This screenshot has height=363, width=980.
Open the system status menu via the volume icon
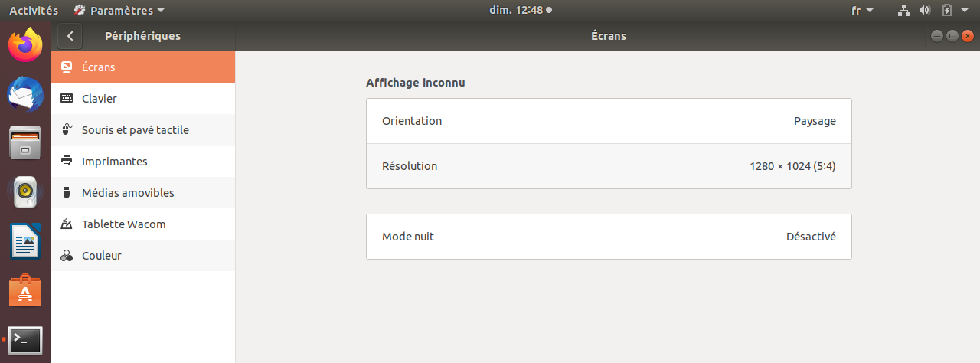point(924,11)
